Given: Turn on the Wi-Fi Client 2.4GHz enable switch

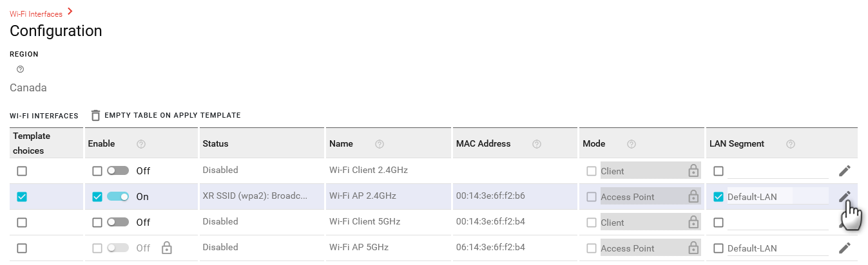Looking at the screenshot, I should [118, 171].
